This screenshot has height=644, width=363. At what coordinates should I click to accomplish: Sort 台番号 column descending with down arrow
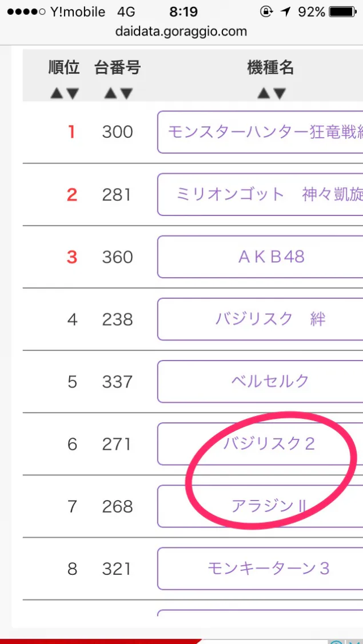[126, 94]
